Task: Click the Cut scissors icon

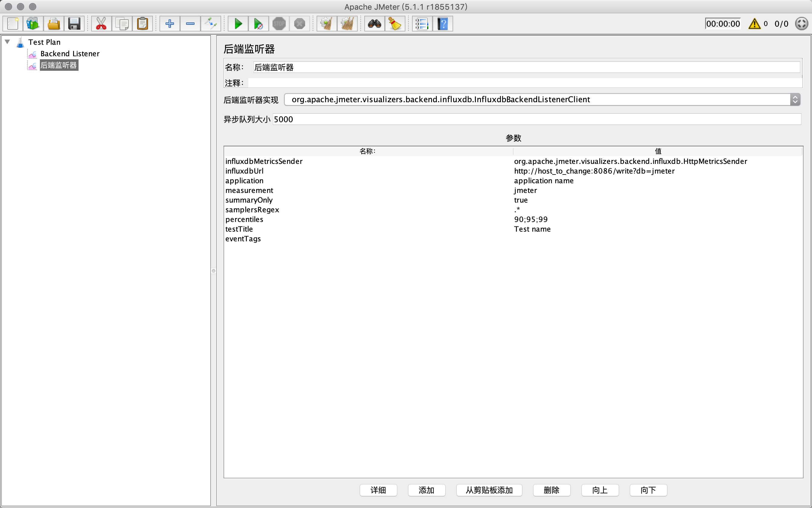Action: [101, 24]
